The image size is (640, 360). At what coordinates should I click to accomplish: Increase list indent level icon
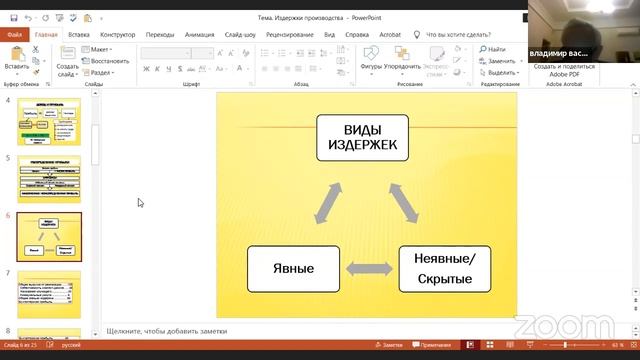pos(312,53)
